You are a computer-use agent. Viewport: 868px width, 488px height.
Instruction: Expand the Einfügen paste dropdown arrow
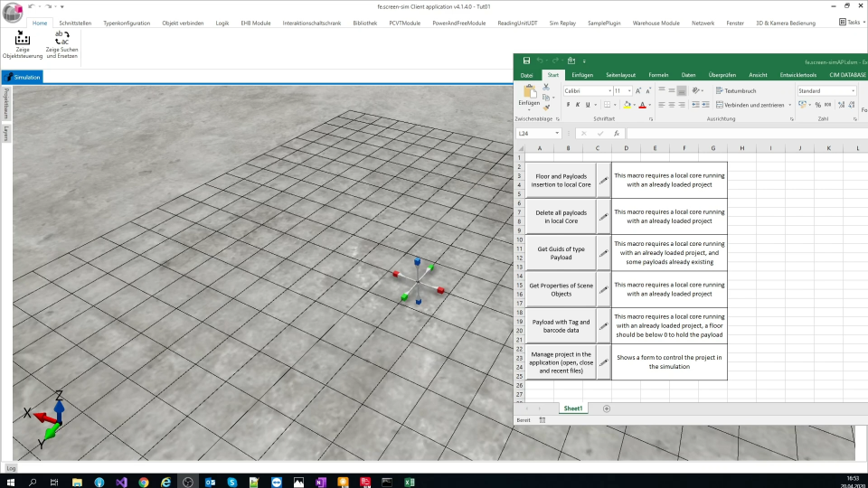529,109
